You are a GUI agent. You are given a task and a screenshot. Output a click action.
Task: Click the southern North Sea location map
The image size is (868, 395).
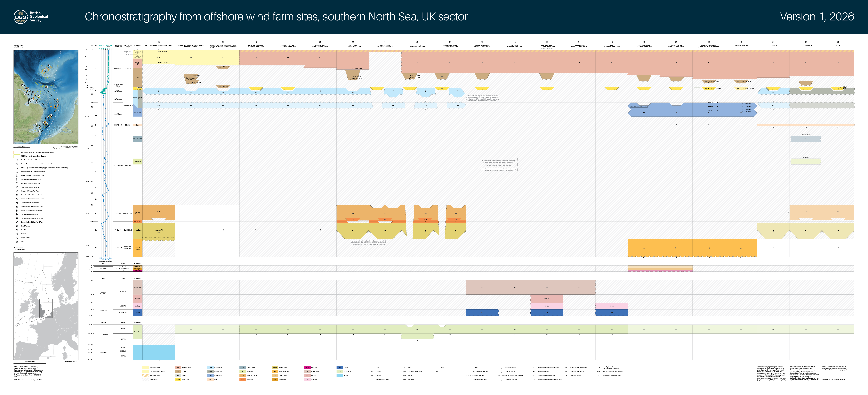(46, 97)
